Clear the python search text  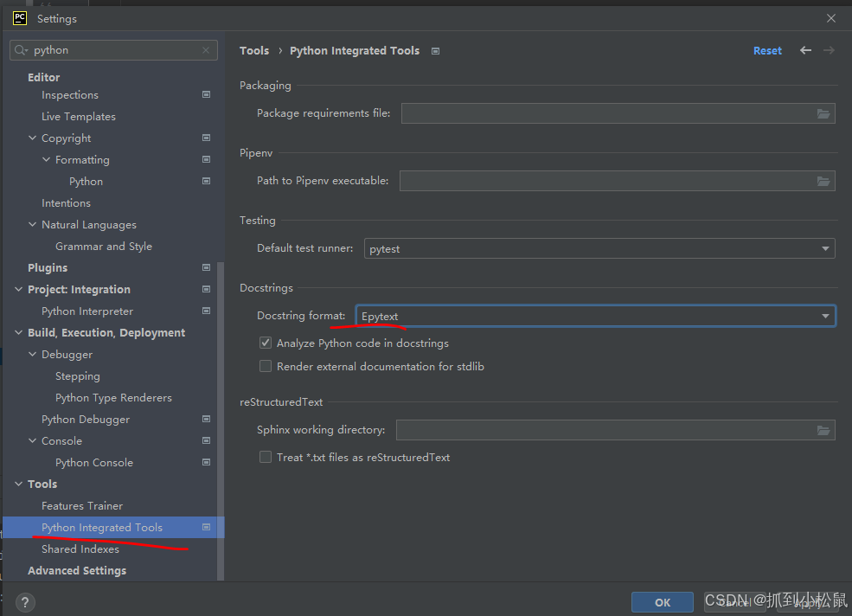pyautogui.click(x=206, y=50)
